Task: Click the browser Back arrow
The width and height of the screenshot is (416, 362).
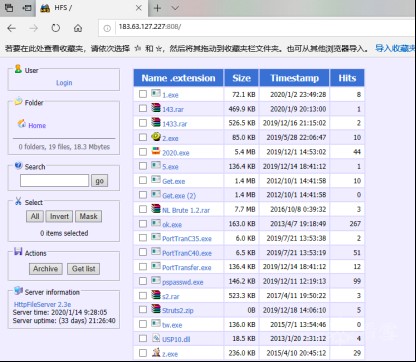Action: (11, 28)
